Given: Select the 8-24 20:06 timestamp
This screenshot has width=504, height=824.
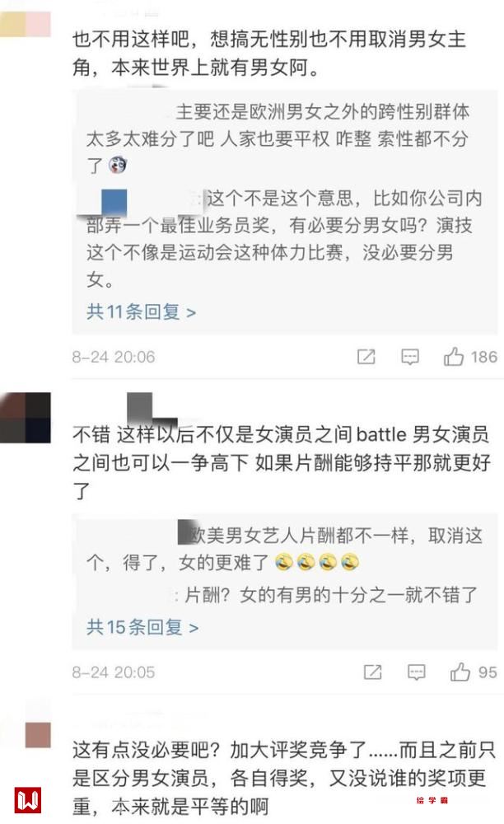Looking at the screenshot, I should [114, 358].
